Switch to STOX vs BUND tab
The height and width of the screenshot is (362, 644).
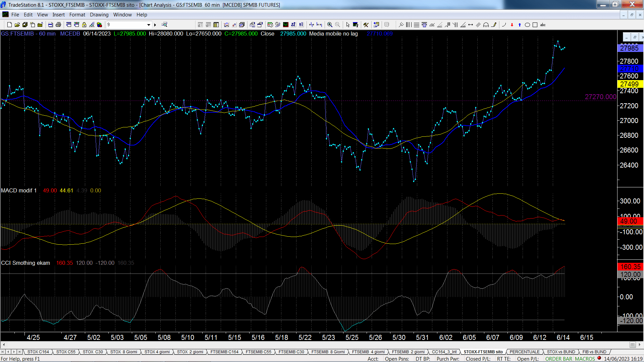pyautogui.click(x=561, y=352)
